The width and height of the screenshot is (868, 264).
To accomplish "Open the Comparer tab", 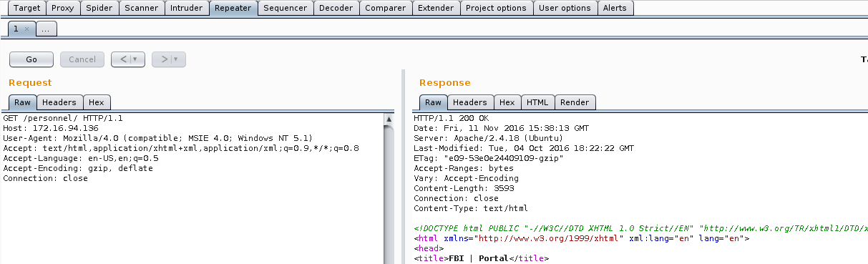I will pos(386,9).
